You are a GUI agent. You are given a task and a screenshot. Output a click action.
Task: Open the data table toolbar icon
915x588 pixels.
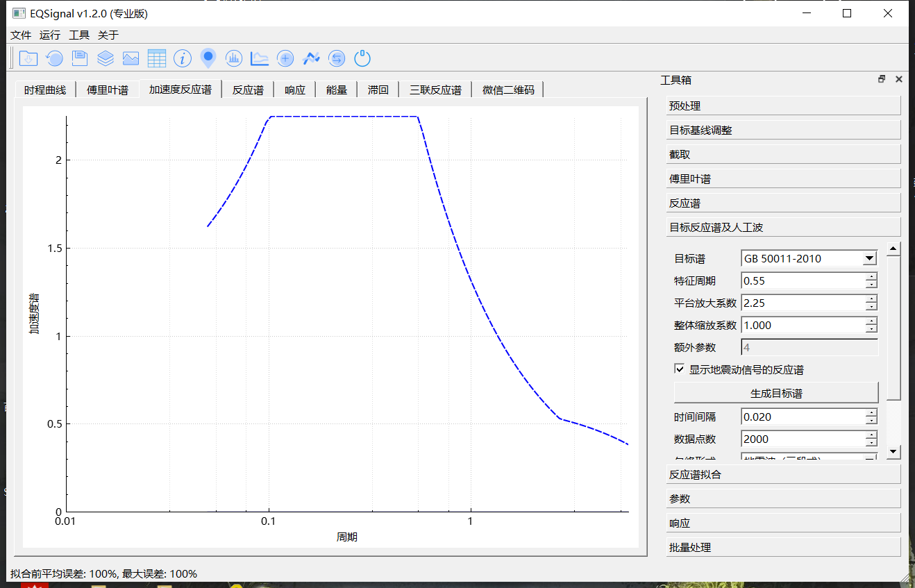coord(157,58)
